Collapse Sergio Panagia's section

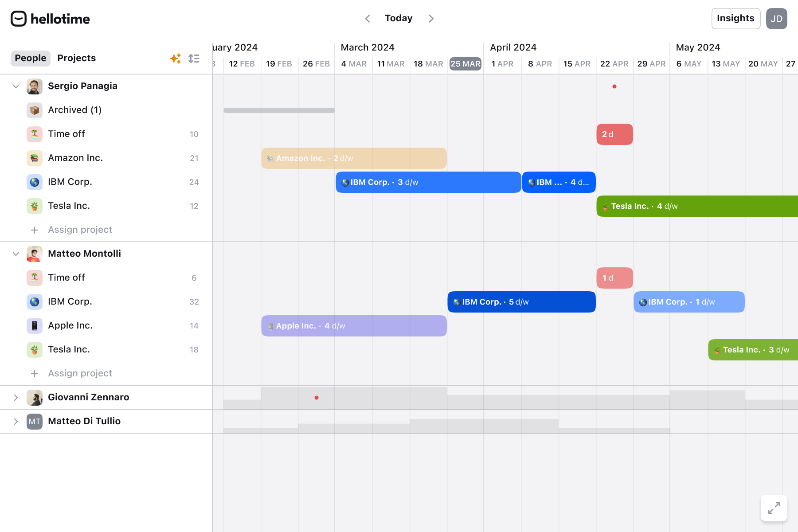click(16, 86)
